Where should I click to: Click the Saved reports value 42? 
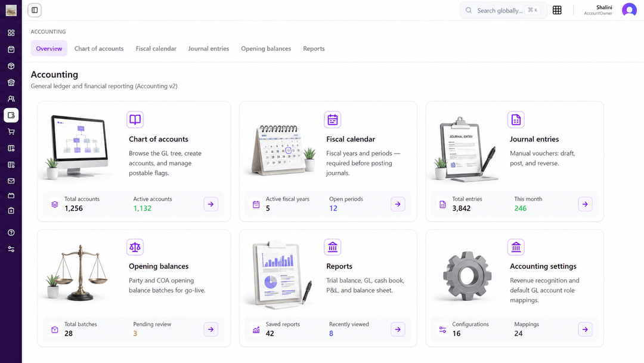(x=270, y=333)
